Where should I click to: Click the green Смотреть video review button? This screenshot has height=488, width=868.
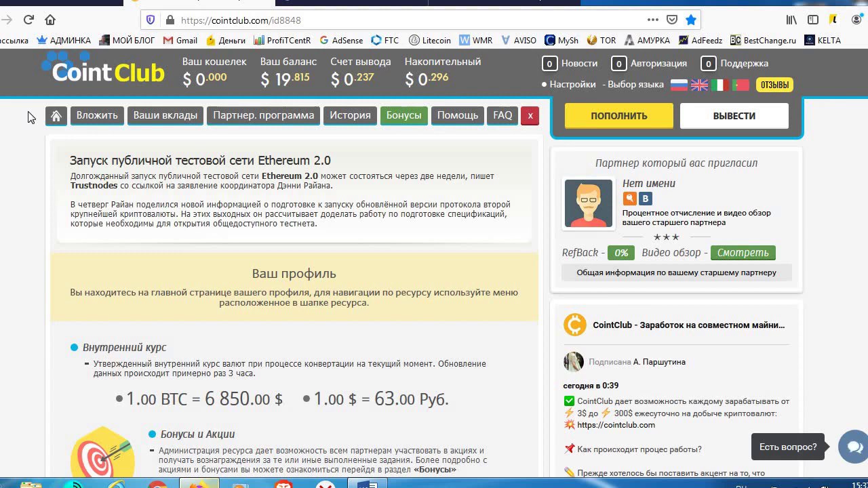pyautogui.click(x=743, y=253)
